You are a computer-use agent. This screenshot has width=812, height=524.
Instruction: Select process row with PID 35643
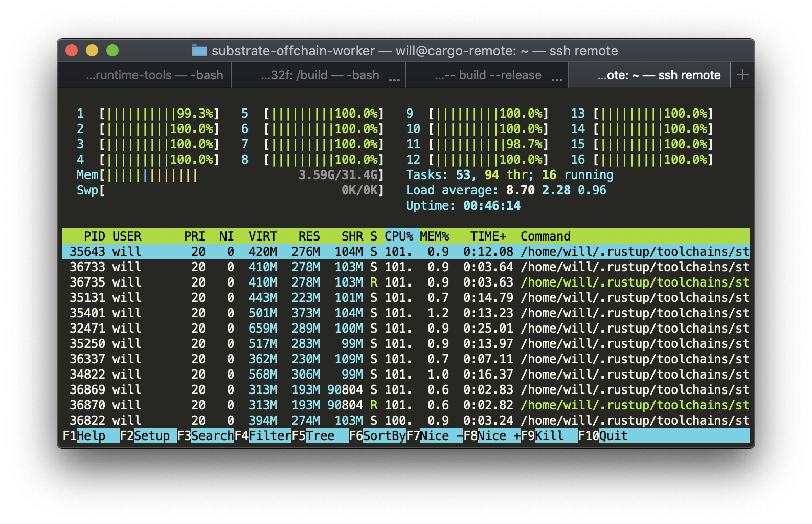tap(406, 252)
